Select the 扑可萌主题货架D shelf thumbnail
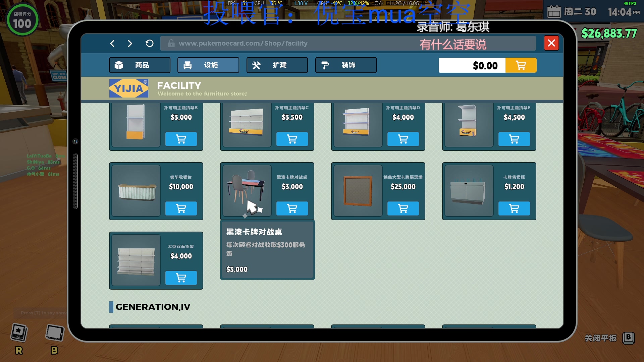Image resolution: width=644 pixels, height=362 pixels. click(358, 125)
